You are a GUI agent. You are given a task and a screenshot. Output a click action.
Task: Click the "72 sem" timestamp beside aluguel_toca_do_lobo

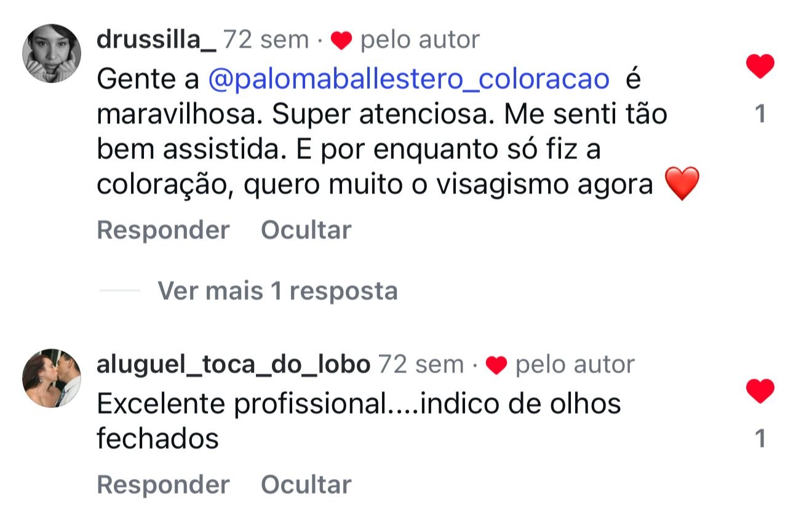point(421,365)
